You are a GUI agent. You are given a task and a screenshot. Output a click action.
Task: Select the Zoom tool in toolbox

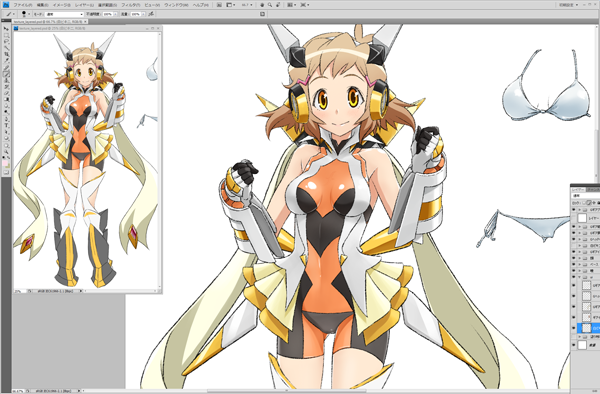[7, 151]
